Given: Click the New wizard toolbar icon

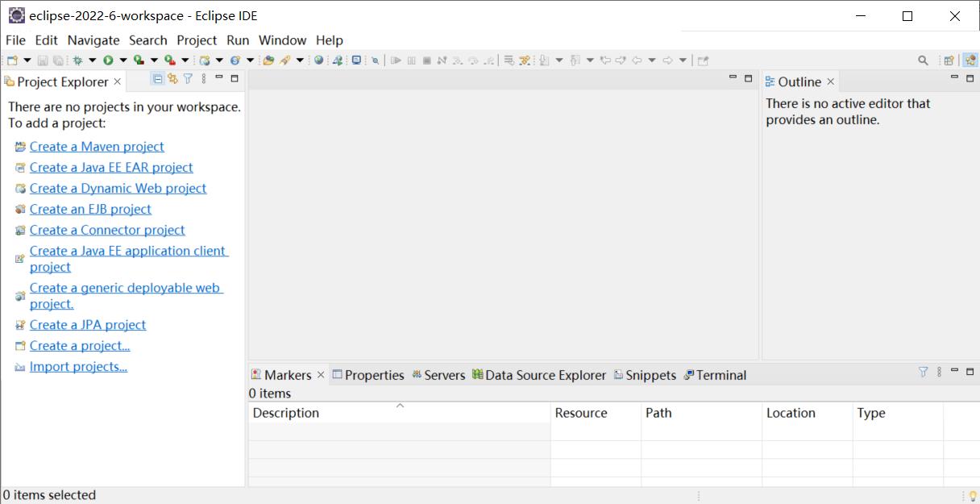Looking at the screenshot, I should point(12,60).
